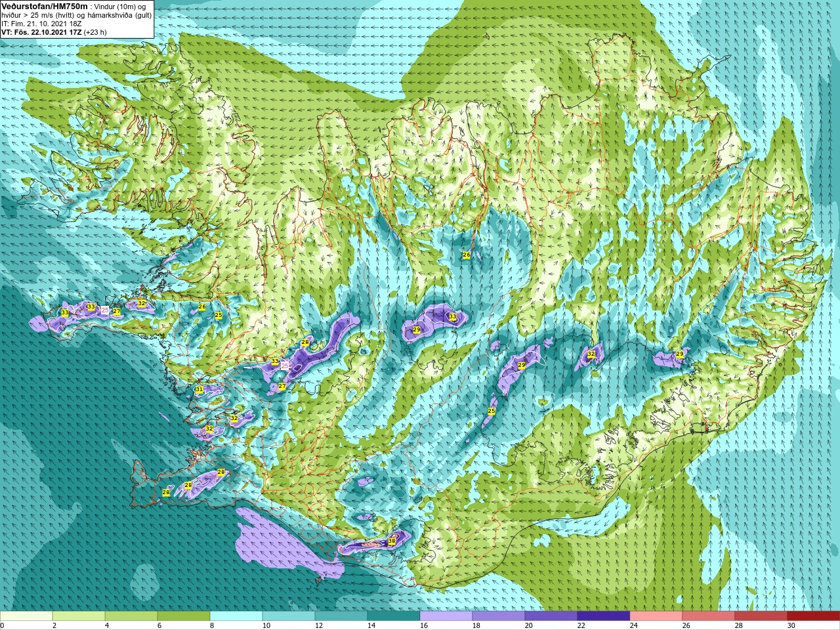Click the dark red legend swatch above 30
The width and height of the screenshot is (840, 630).
pyautogui.click(x=814, y=616)
